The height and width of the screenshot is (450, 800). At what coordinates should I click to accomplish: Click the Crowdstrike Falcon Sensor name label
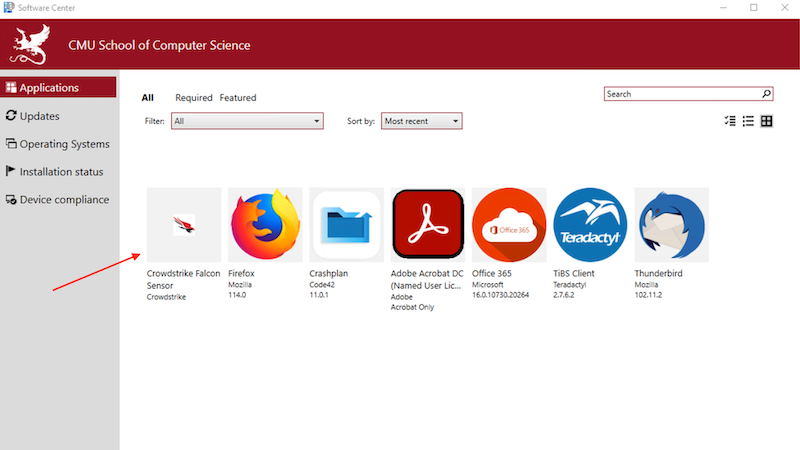point(183,279)
